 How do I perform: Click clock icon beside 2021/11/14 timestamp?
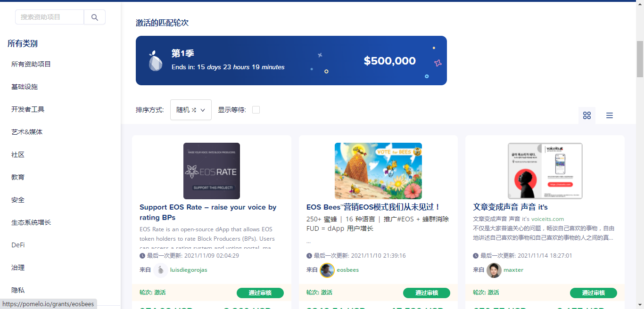point(476,256)
